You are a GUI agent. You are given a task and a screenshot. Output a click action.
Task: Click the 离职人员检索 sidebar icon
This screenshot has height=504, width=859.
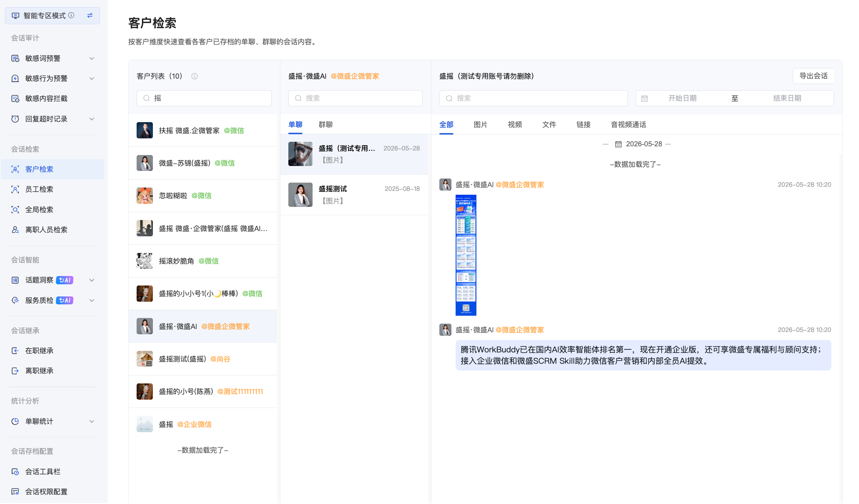[15, 230]
